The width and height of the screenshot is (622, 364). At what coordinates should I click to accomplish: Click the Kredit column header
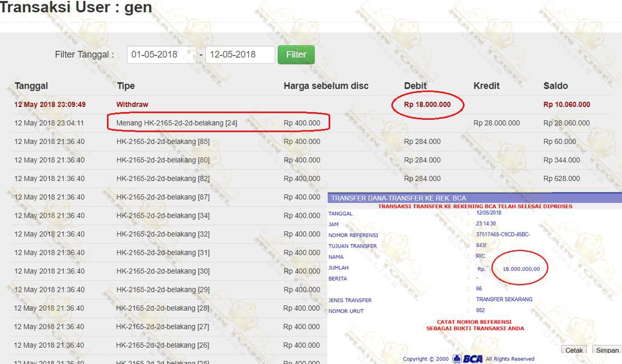pyautogui.click(x=486, y=86)
